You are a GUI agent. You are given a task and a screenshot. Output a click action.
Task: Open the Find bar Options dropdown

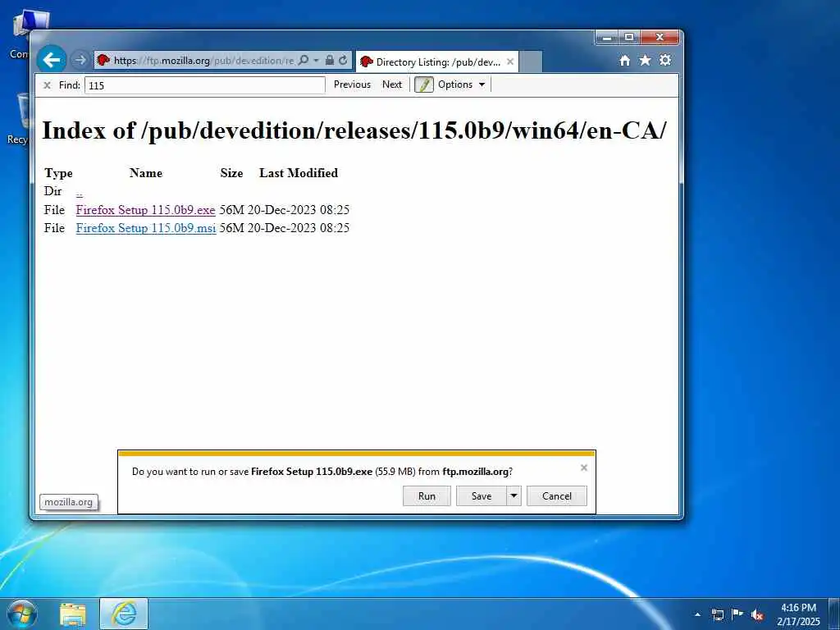pos(462,84)
